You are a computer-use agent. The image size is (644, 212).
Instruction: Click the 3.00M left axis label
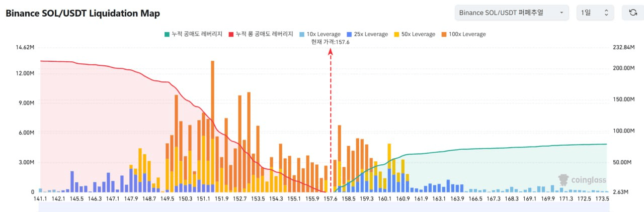coord(26,162)
